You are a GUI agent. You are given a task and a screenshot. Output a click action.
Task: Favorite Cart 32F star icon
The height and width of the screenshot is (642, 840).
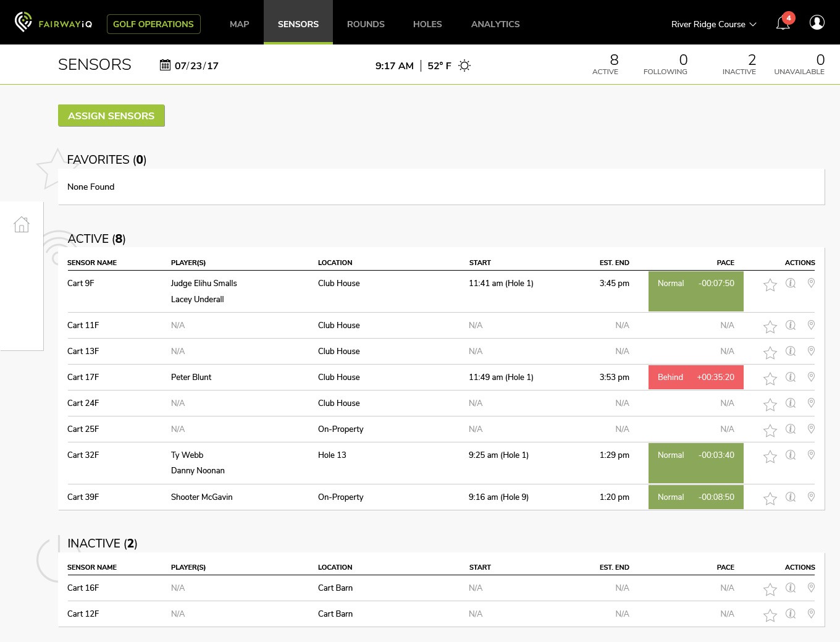point(770,457)
